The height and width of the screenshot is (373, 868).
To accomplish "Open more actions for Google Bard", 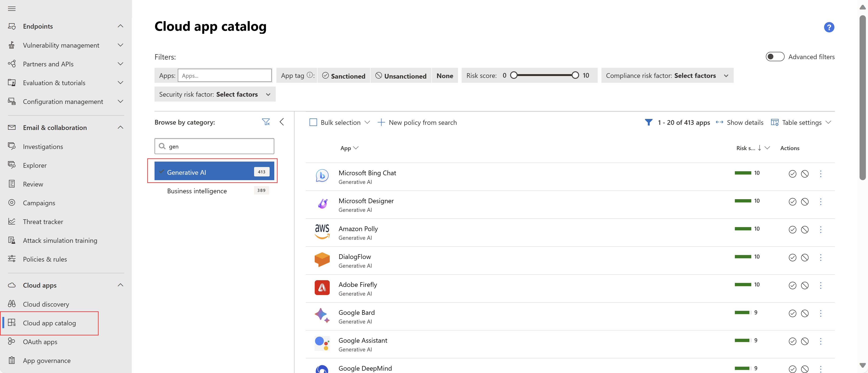I will pyautogui.click(x=821, y=313).
